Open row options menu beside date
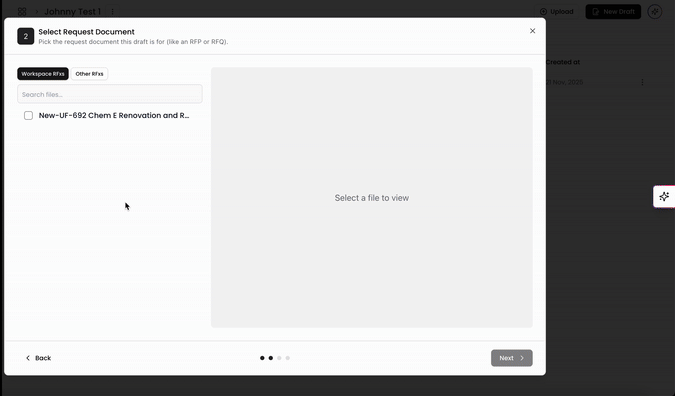675x396 pixels. [642, 82]
